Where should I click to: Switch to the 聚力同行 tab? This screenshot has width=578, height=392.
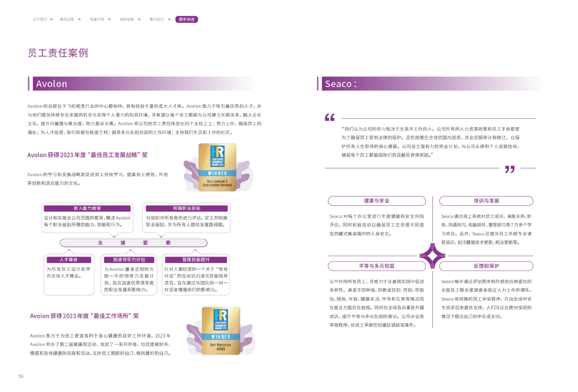click(156, 19)
